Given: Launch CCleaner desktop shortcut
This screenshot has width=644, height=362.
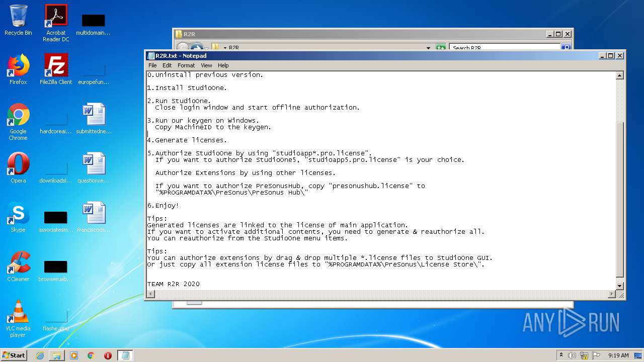Looking at the screenshot, I should click(18, 266).
